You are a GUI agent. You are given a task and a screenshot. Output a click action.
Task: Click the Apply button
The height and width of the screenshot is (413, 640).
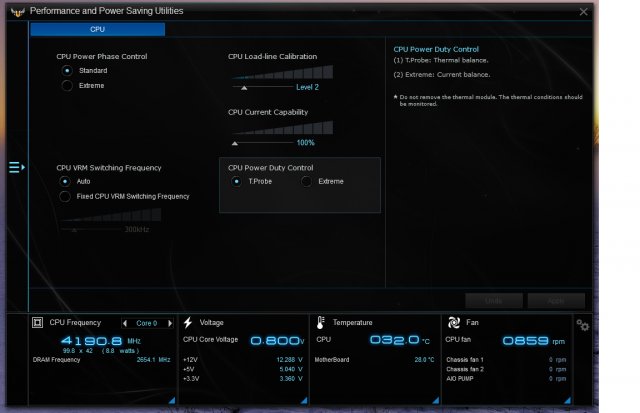pyautogui.click(x=555, y=300)
